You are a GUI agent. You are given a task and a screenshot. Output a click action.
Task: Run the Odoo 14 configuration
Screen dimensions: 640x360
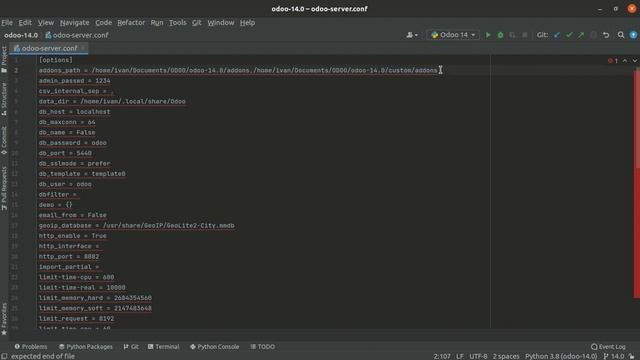pyautogui.click(x=488, y=35)
